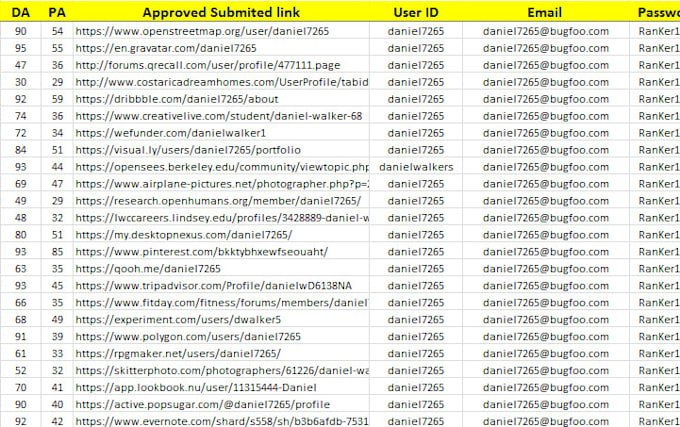Viewport: 680px width, 427px height.
Task: Select the tripadvisor.com Profile link cell
Action: coord(221,285)
